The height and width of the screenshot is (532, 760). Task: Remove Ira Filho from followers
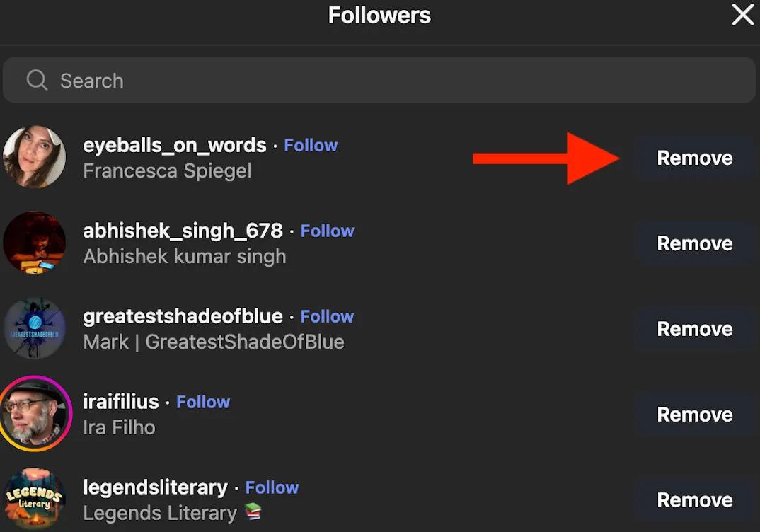pos(695,415)
